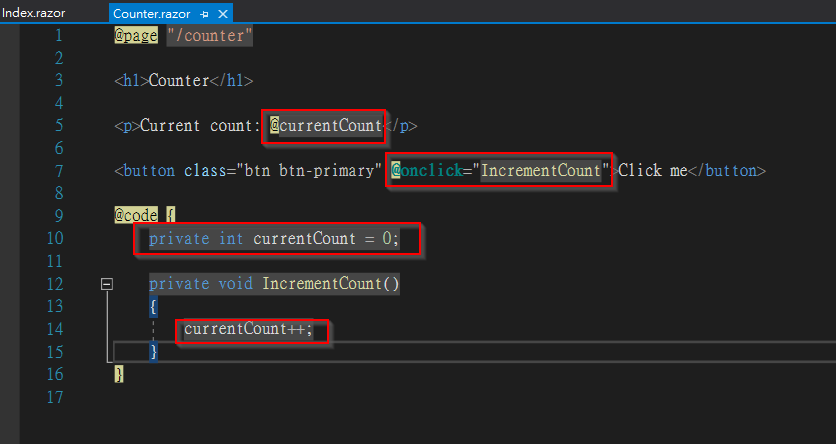
Task: Click the "/counter" route string
Action: (210, 36)
